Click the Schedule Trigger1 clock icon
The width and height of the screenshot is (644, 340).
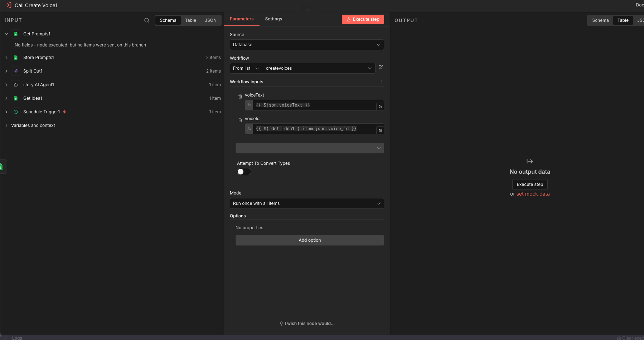[16, 112]
